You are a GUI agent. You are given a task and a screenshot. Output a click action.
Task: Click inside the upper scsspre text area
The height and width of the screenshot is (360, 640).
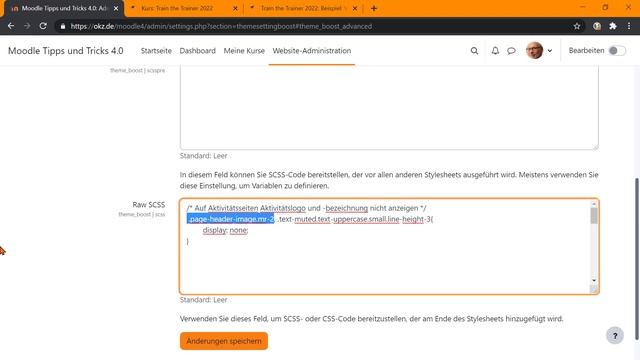tap(389, 107)
